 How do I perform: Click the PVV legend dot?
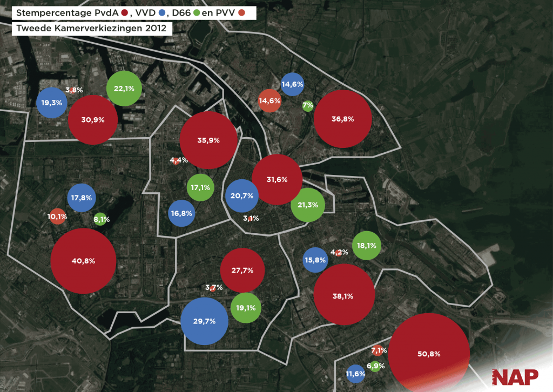242,13
